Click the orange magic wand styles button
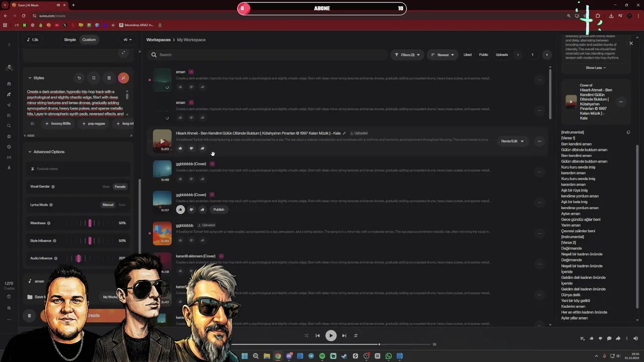644x362 pixels. coord(123,78)
